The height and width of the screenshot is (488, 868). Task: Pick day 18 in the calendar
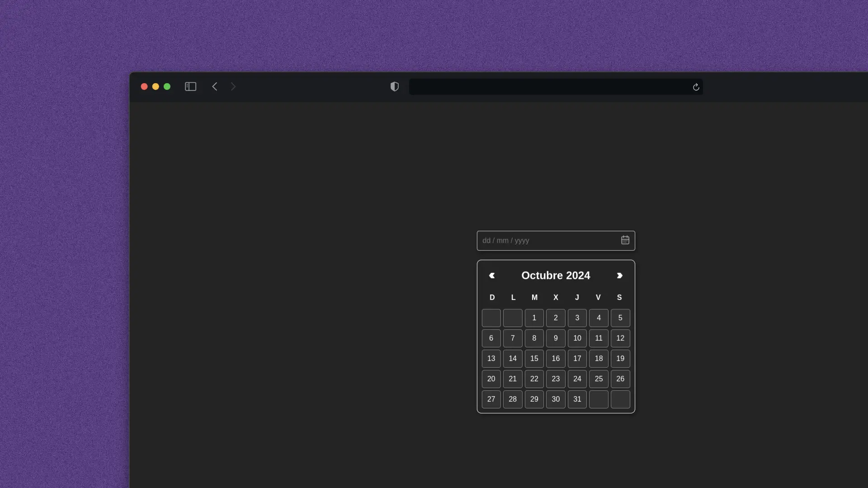[599, 359]
